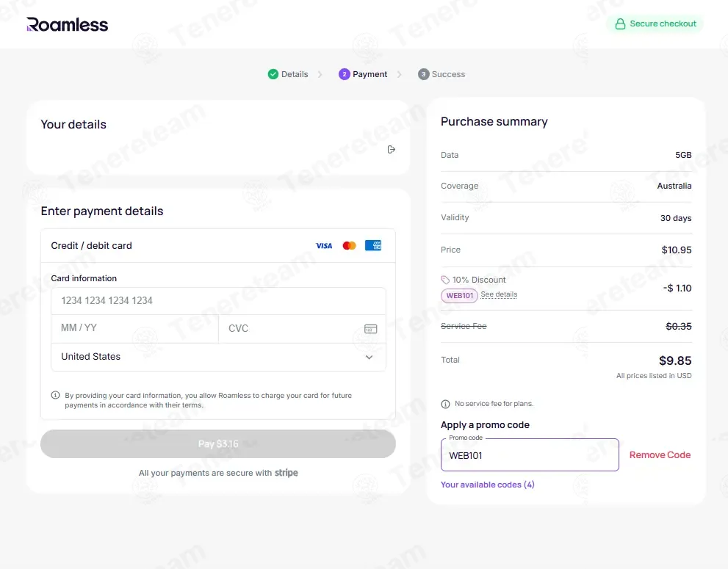This screenshot has width=728, height=569.
Task: Click the WEB101 promo badge
Action: pyautogui.click(x=459, y=296)
